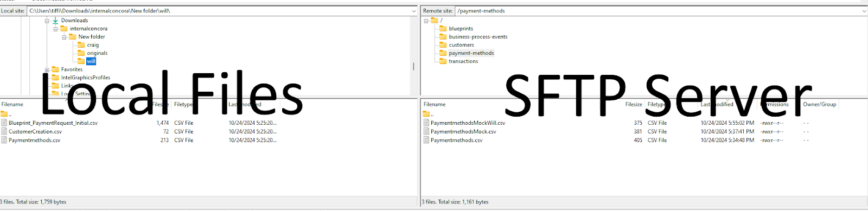Click the originals folder icon

(x=81, y=53)
